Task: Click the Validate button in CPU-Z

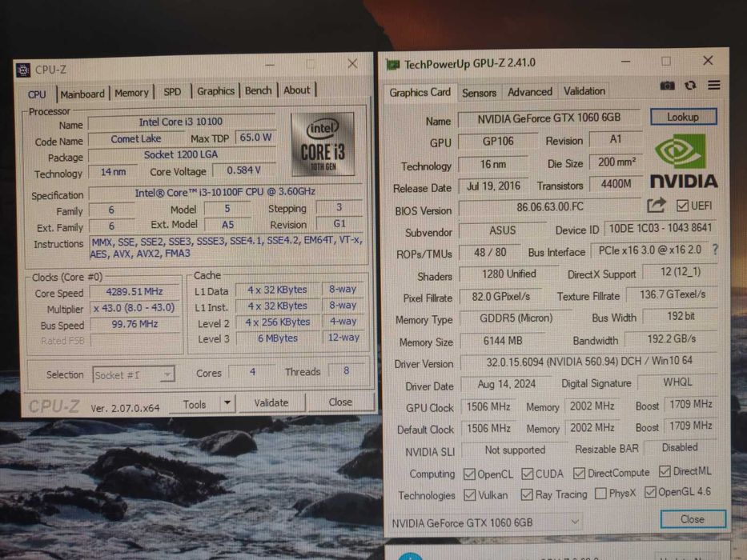Action: (x=271, y=403)
